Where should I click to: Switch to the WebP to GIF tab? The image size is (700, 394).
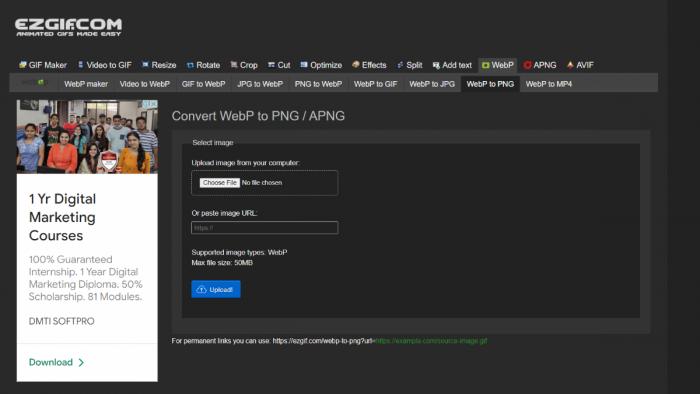(375, 84)
